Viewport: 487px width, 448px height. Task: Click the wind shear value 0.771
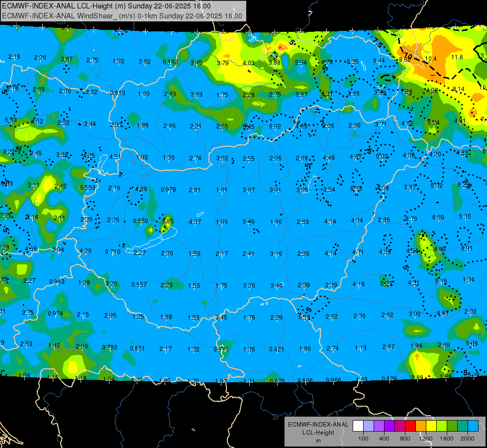(221, 349)
